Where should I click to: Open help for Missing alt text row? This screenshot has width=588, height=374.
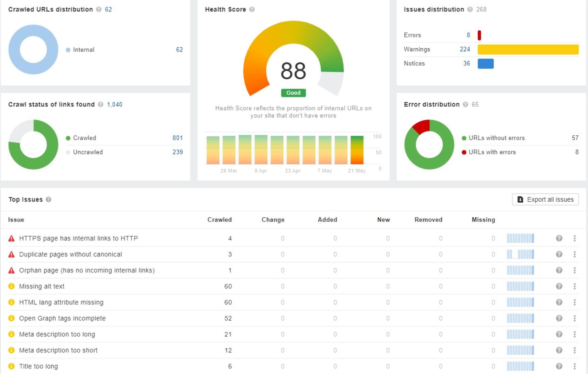pyautogui.click(x=559, y=286)
